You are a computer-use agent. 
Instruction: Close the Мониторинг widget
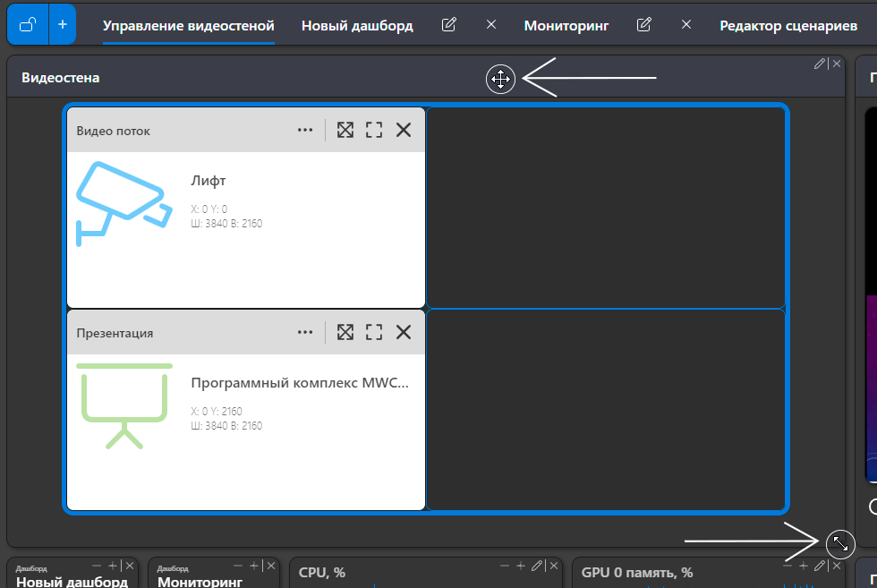click(x=271, y=566)
